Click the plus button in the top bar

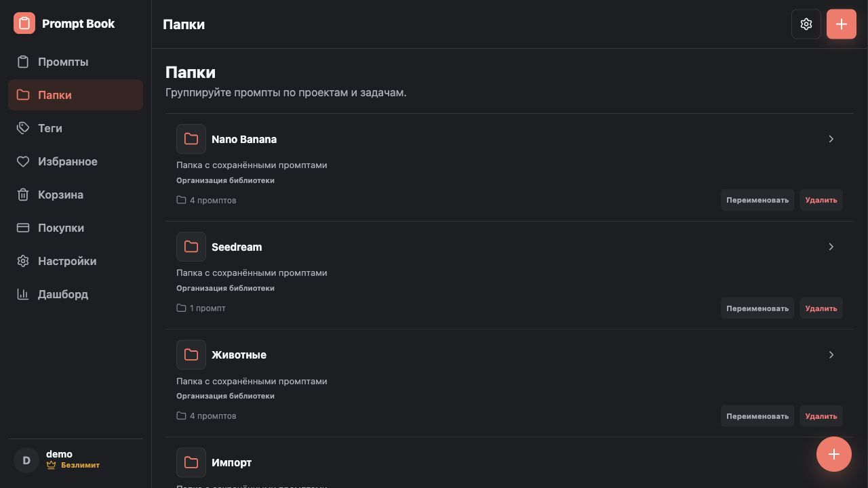[x=842, y=24]
